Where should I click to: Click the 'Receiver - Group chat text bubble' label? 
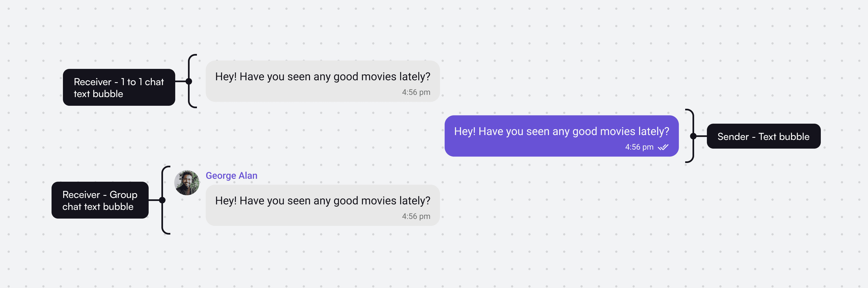tap(100, 200)
